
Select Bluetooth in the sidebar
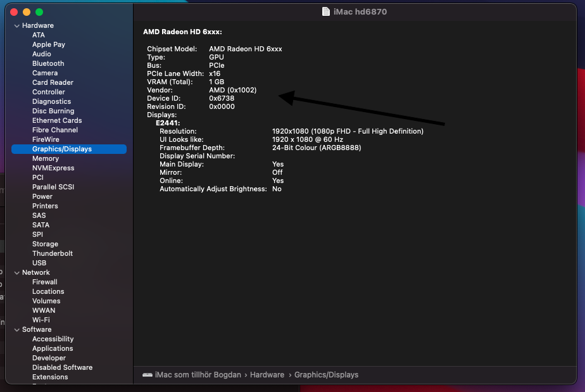click(x=48, y=63)
